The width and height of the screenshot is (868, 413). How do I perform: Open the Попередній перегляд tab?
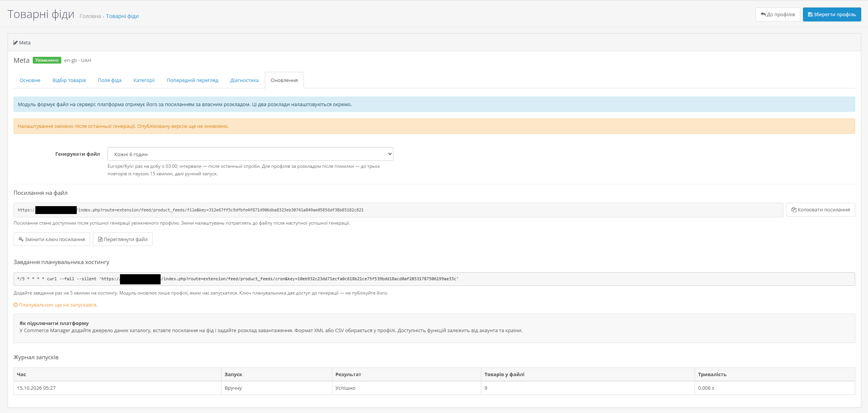(x=193, y=80)
